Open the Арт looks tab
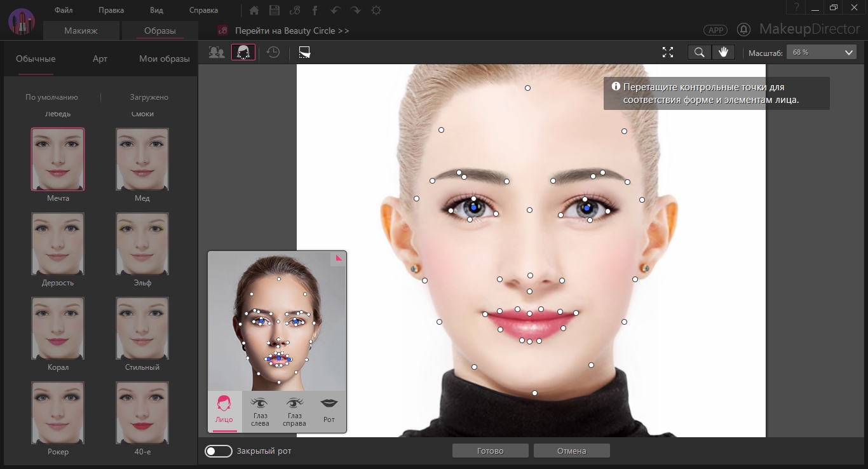Viewport: 868px width, 469px height. tap(100, 59)
